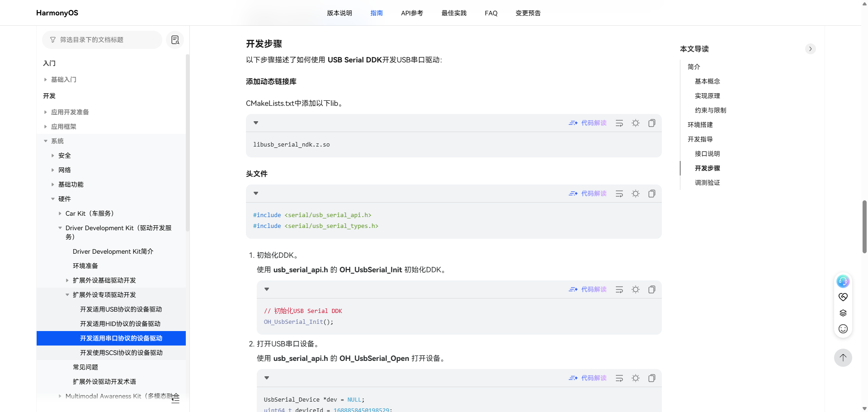The image size is (868, 412).
Task: Select the 指南 tab
Action: pyautogui.click(x=377, y=13)
